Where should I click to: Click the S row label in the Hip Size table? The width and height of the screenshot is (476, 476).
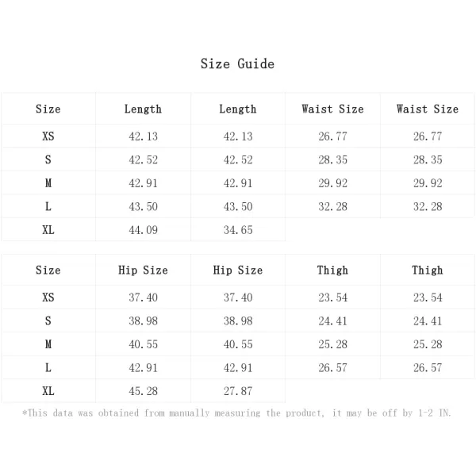pos(48,321)
